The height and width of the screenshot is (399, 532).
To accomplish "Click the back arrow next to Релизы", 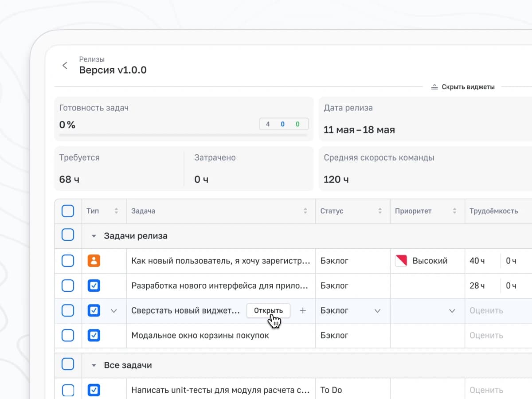I will [x=65, y=66].
